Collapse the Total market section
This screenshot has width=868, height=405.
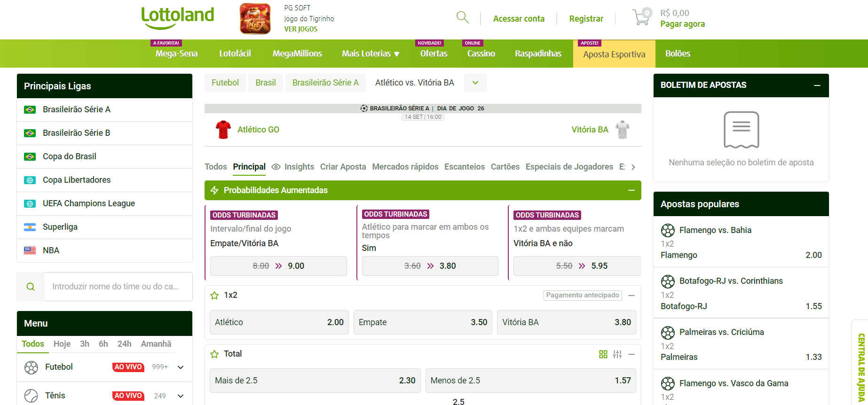click(x=631, y=354)
